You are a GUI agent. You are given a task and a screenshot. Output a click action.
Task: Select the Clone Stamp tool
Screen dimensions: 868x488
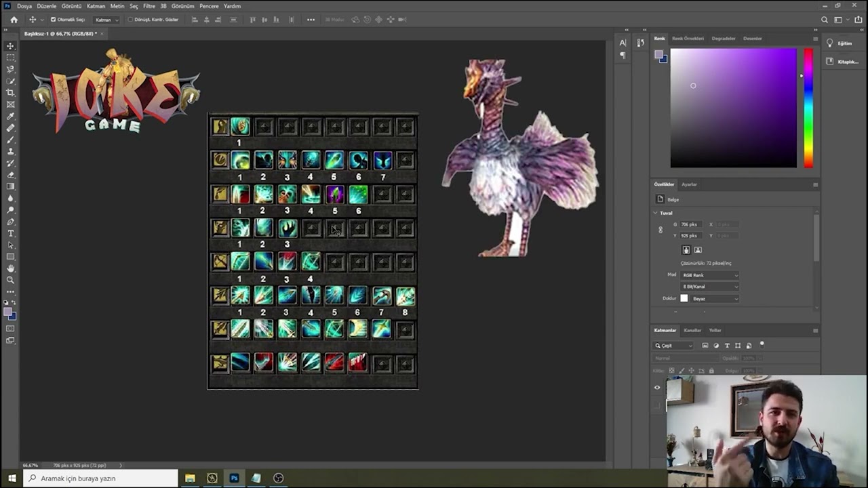click(x=10, y=151)
